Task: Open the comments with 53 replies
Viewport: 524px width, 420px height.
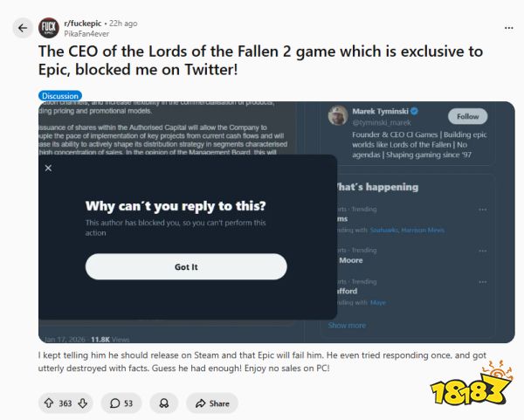Action: (x=121, y=403)
